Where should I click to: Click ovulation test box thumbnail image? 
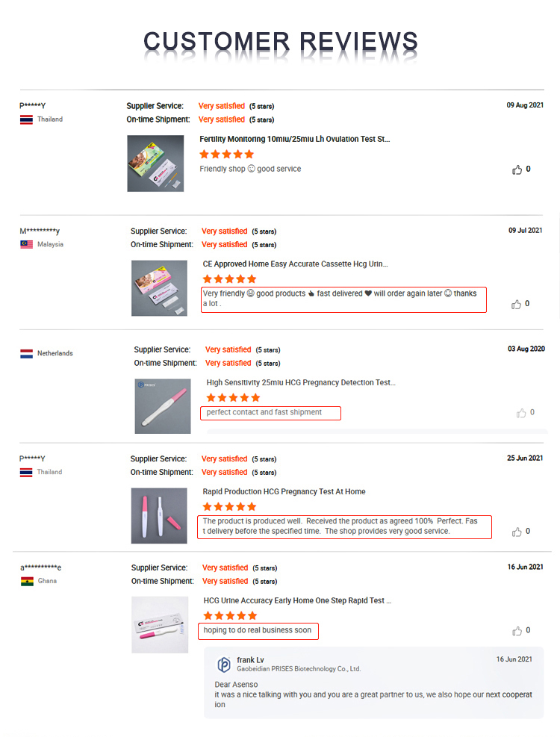click(x=155, y=164)
